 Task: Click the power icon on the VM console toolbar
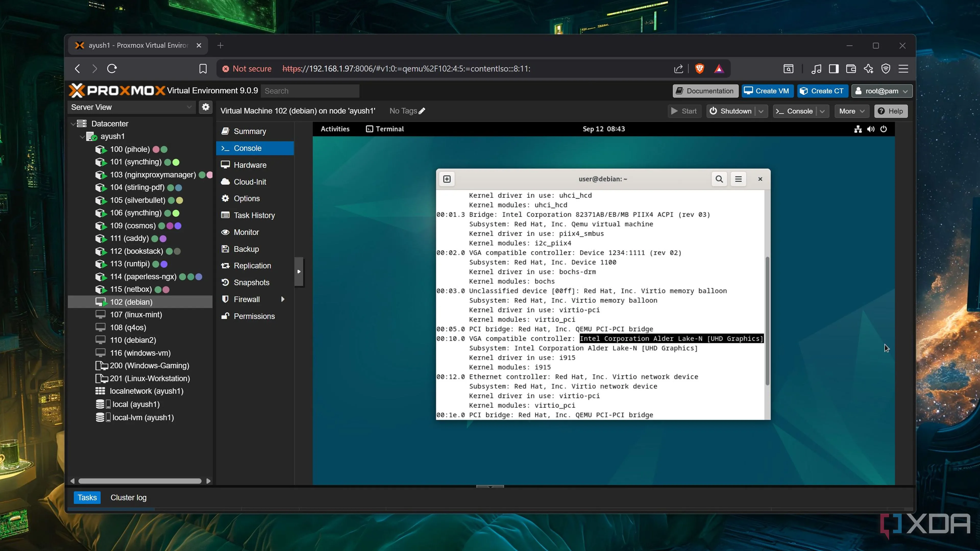point(884,129)
